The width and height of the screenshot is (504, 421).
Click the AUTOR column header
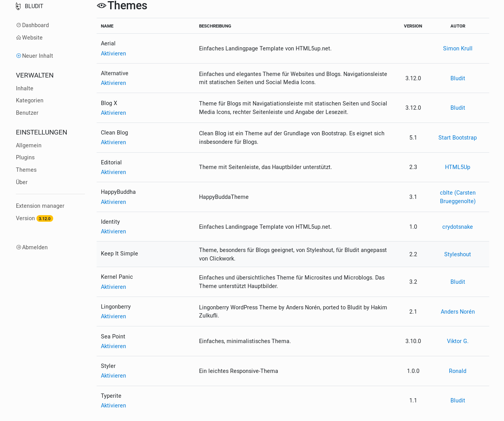click(x=458, y=26)
